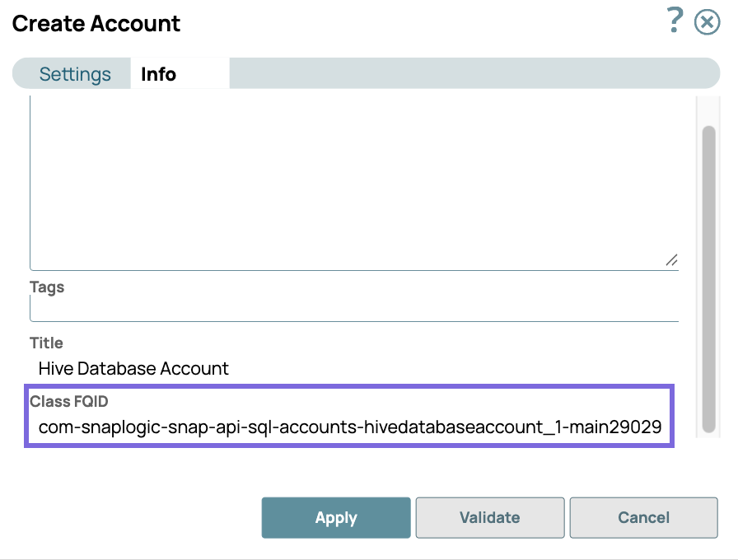Click inside the Tags input field

tap(354, 309)
